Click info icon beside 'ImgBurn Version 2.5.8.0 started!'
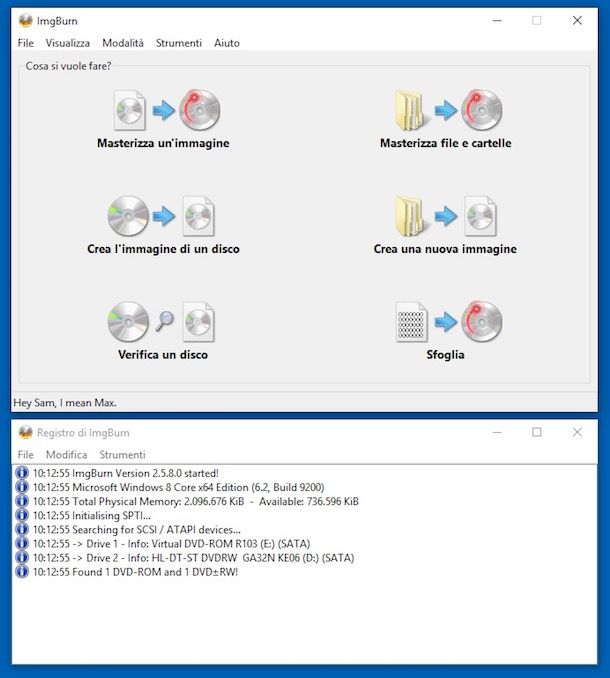The width and height of the screenshot is (610, 678). tap(22, 473)
